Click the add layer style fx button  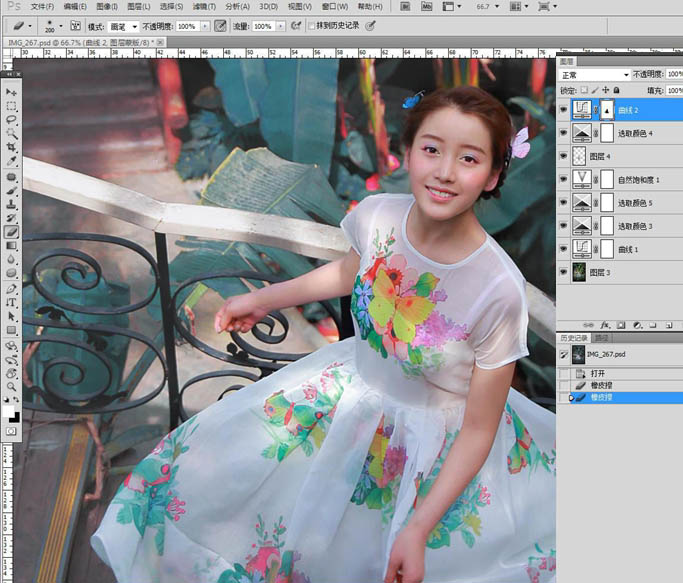click(605, 325)
